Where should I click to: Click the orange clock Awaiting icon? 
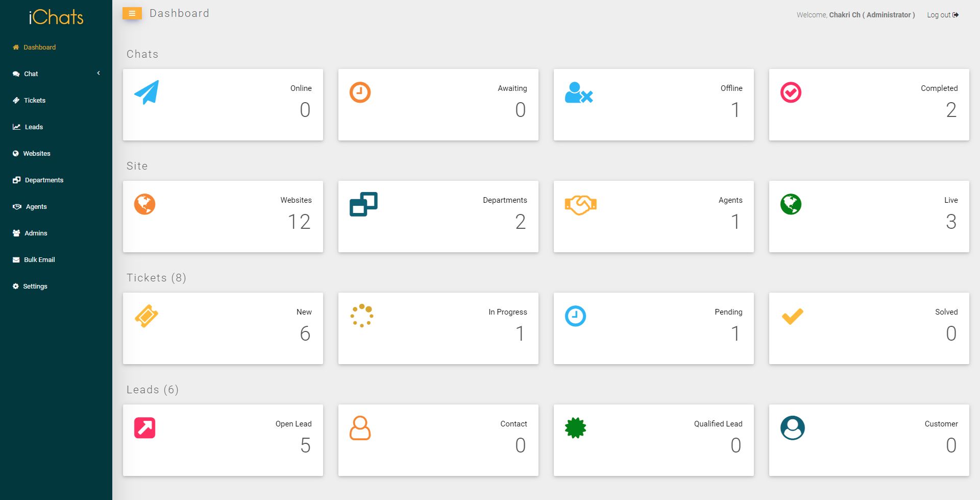[x=360, y=92]
